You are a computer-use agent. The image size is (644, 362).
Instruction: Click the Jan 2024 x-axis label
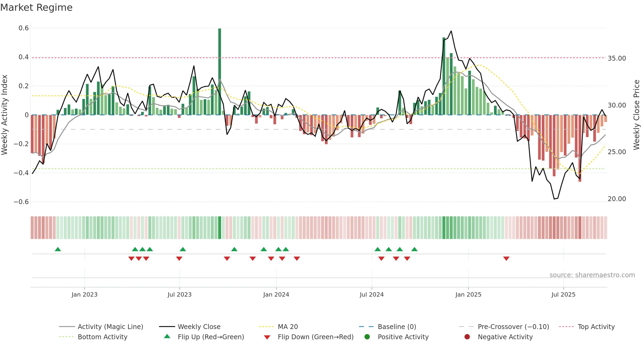click(x=276, y=295)
